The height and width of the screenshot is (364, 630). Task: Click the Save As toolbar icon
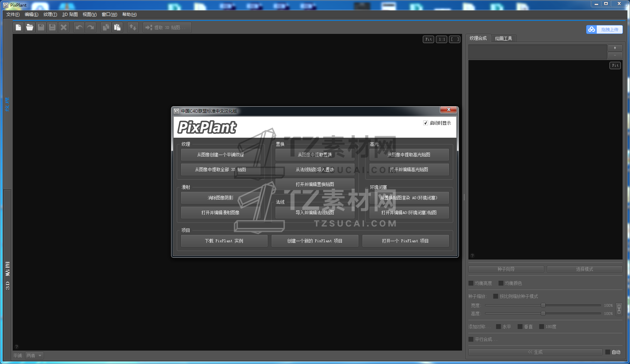(52, 27)
